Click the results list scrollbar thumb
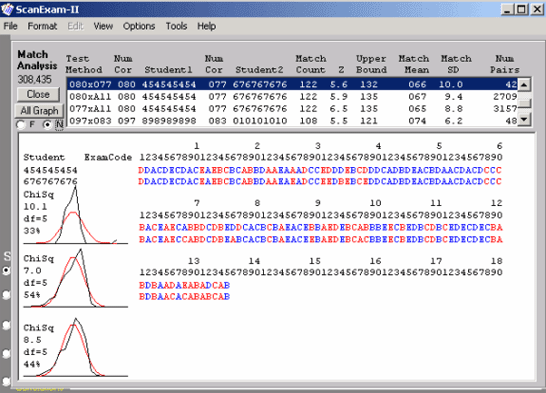The width and height of the screenshot is (546, 393). tap(524, 103)
